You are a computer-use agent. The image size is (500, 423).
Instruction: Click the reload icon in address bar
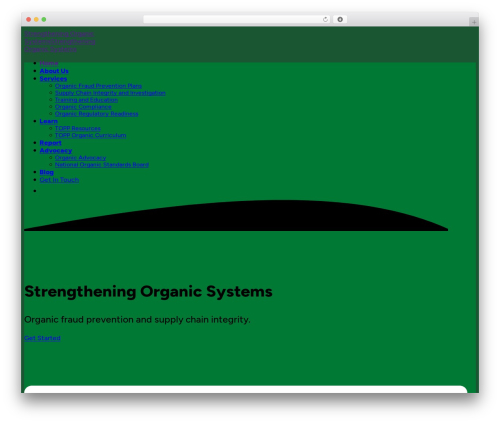325,19
